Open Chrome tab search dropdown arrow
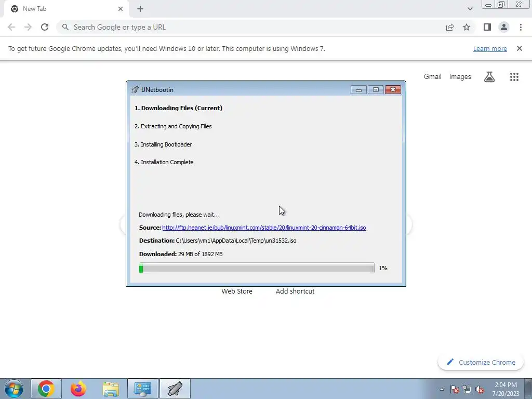This screenshot has height=399, width=532. click(470, 9)
